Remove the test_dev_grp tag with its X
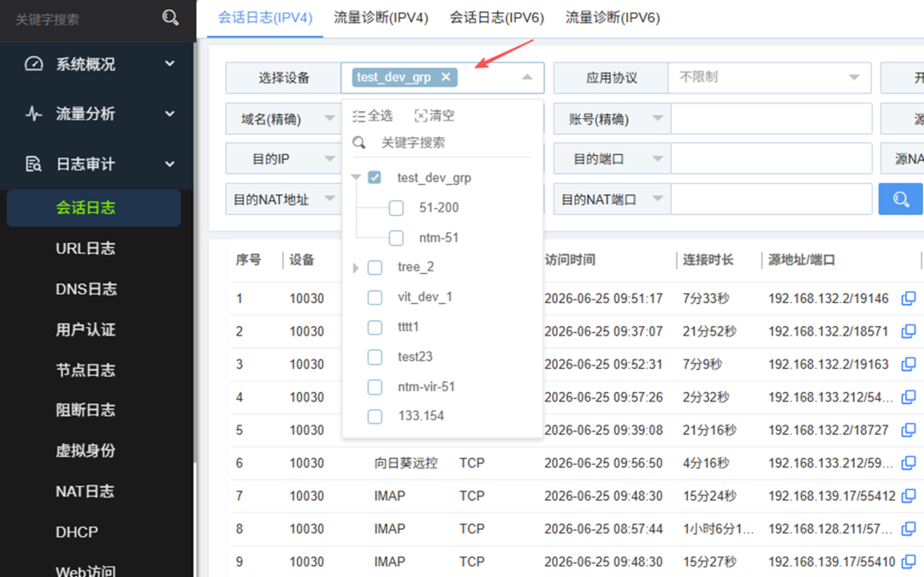Screen dimensions: 924x577 point(446,76)
